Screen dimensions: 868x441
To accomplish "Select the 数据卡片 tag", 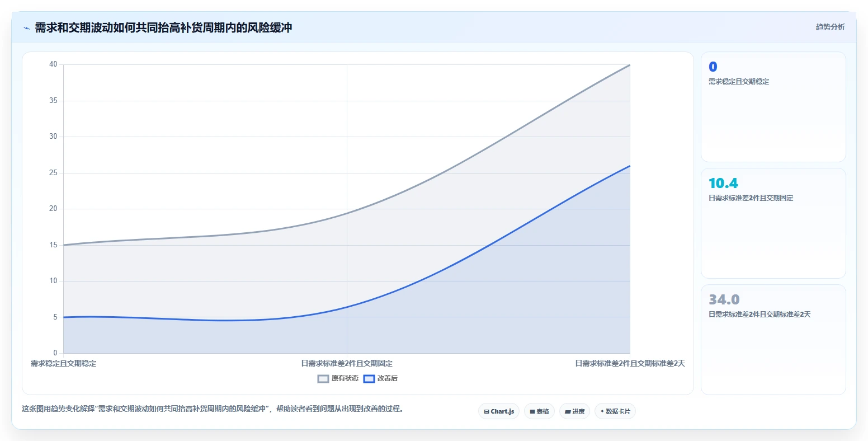I will click(x=615, y=411).
